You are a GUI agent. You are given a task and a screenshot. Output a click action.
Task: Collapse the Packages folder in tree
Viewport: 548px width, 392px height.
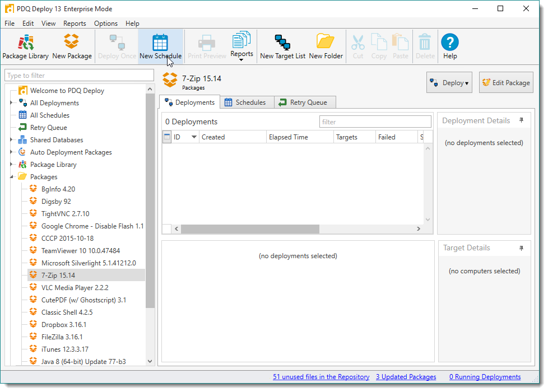(x=11, y=177)
